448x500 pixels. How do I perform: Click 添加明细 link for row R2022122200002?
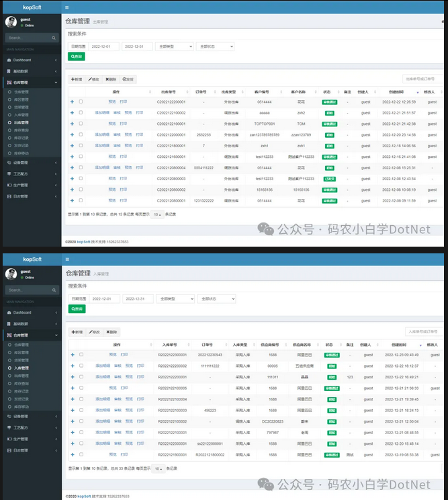click(x=103, y=366)
